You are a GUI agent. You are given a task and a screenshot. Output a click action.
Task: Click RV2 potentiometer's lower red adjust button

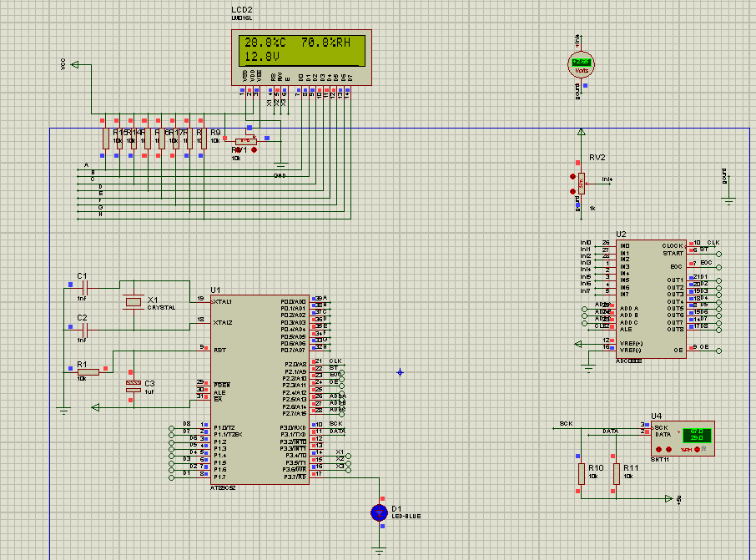[573, 191]
